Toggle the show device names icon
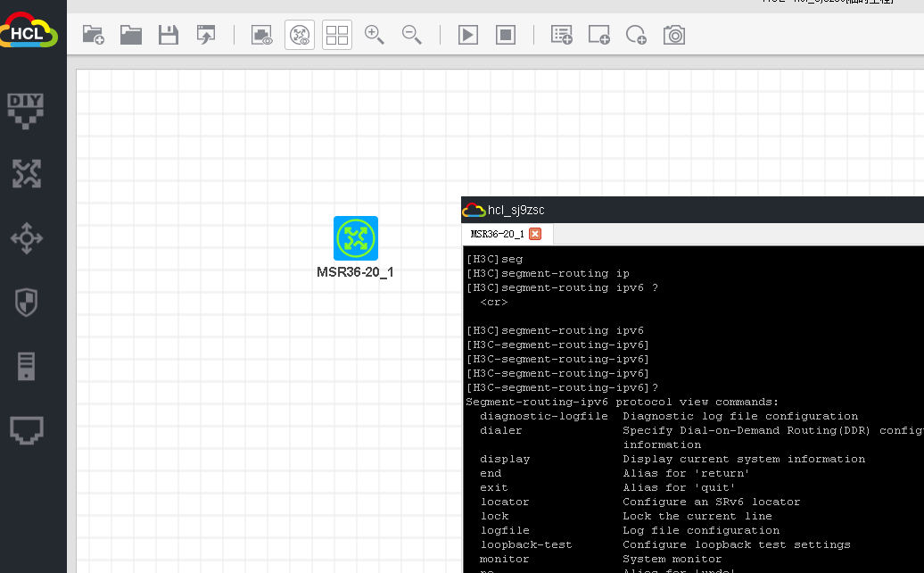The width and height of the screenshot is (924, 573). 300,35
